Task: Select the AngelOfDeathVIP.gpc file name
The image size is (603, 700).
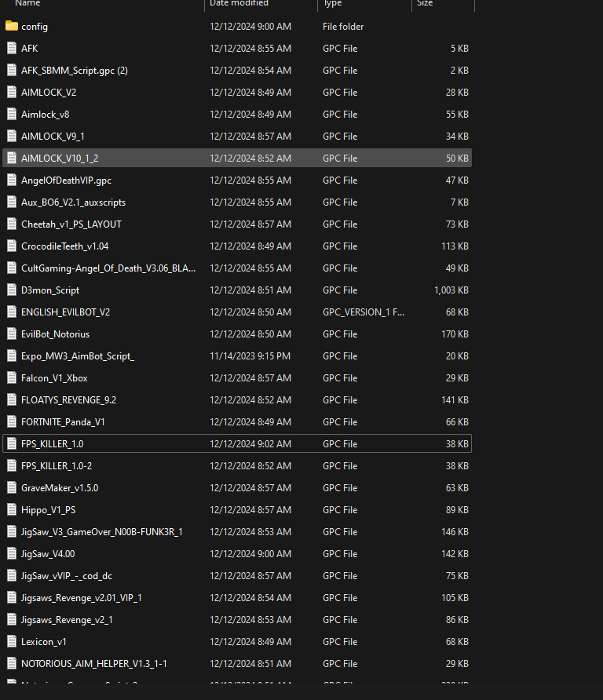Action: click(66, 180)
